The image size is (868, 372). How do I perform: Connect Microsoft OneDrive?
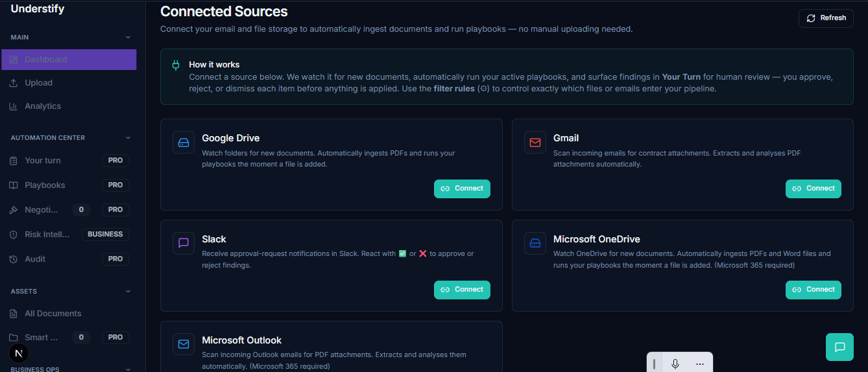[x=814, y=290]
